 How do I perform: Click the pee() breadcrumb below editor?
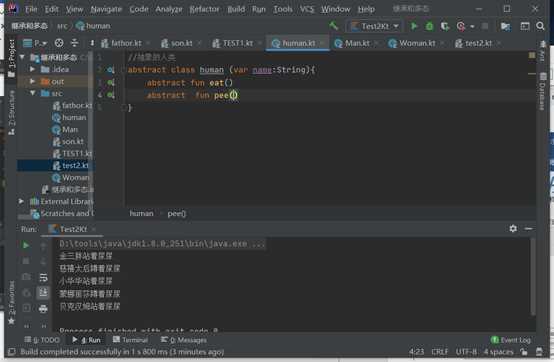(176, 213)
